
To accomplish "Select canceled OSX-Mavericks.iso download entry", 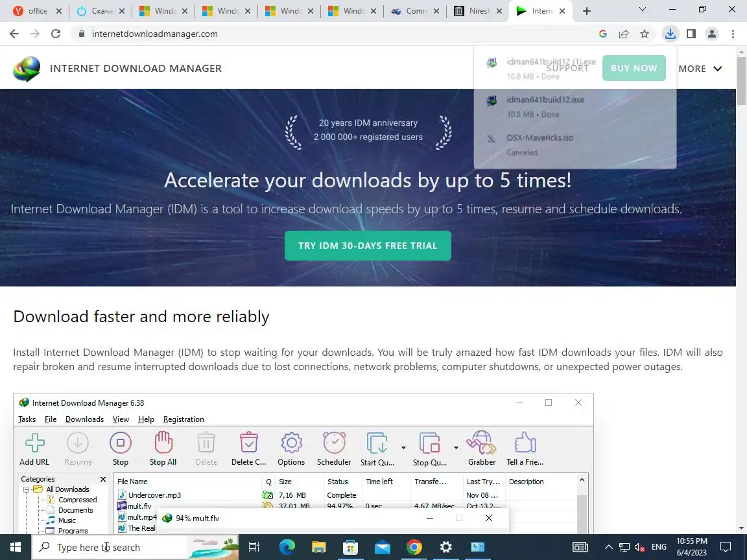I will [575, 145].
